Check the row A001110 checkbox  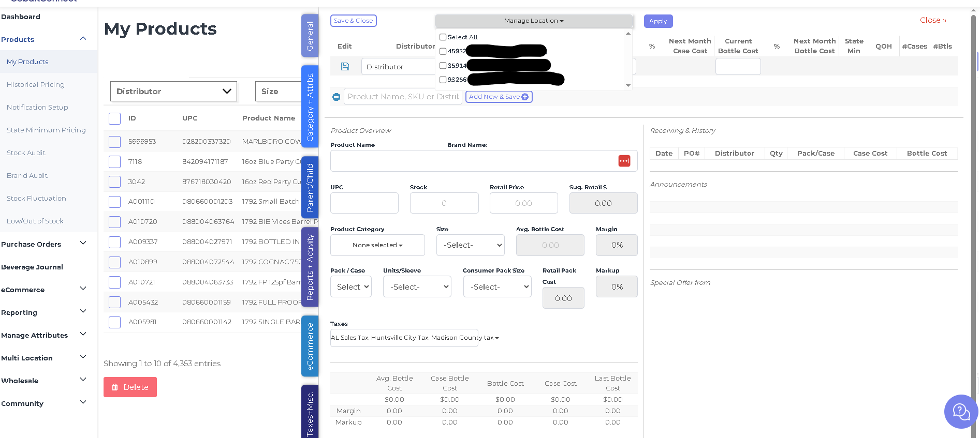point(114,202)
